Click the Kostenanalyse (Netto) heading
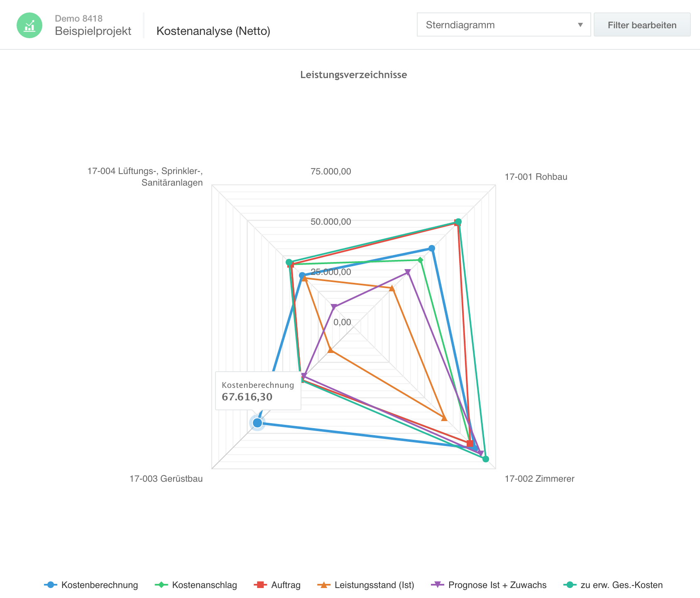The width and height of the screenshot is (700, 598). tap(213, 31)
